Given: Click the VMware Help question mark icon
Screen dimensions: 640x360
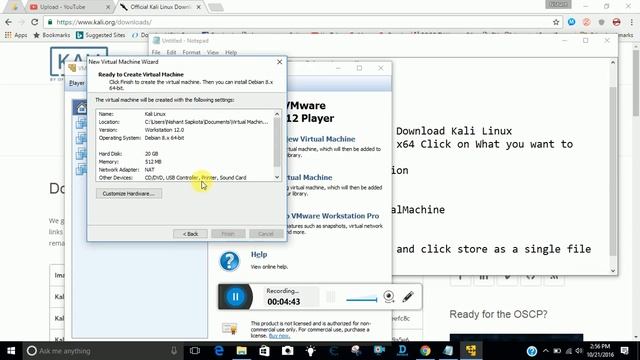Looking at the screenshot, I should click(229, 261).
